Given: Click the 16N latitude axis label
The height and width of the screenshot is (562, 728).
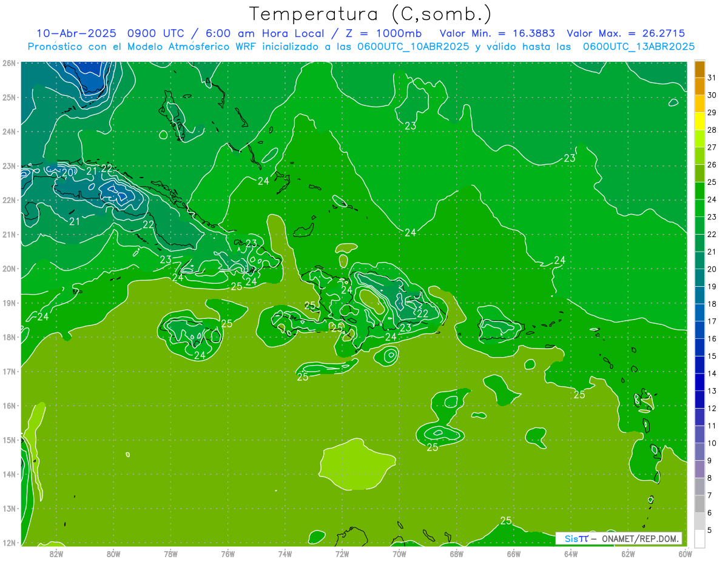Looking at the screenshot, I should [x=9, y=406].
